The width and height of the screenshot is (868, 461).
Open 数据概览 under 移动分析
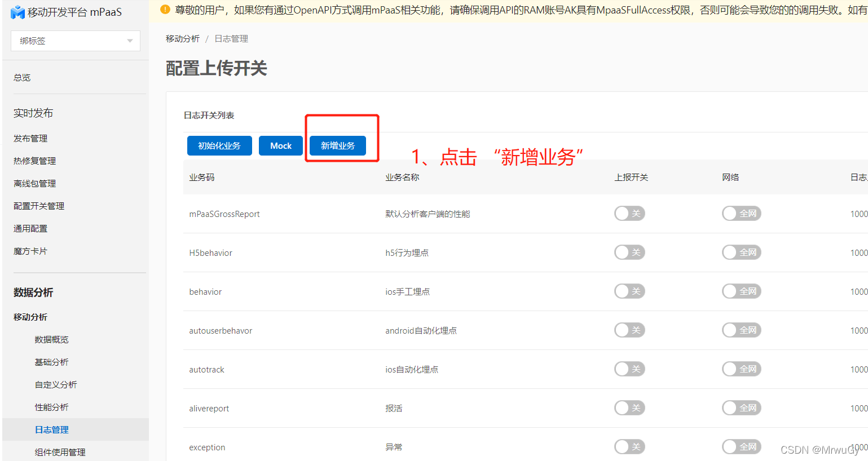click(51, 340)
